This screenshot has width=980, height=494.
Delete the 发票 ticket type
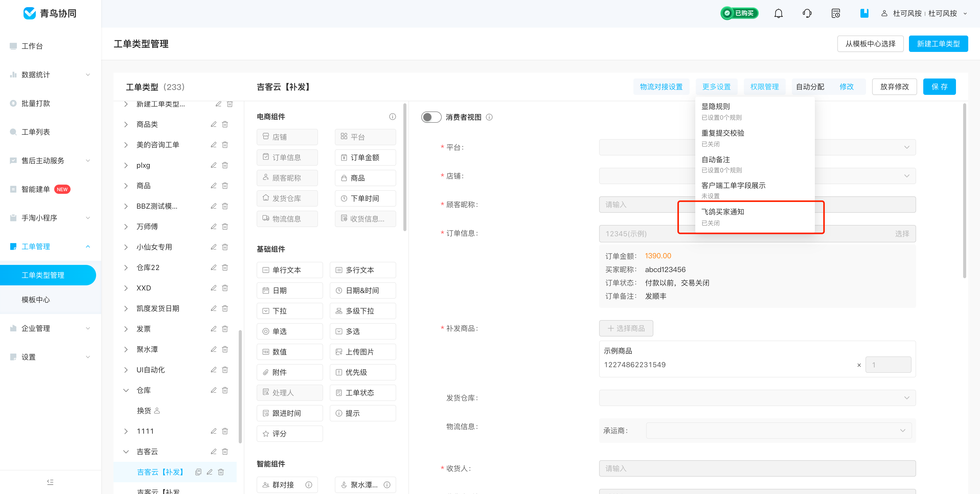225,329
